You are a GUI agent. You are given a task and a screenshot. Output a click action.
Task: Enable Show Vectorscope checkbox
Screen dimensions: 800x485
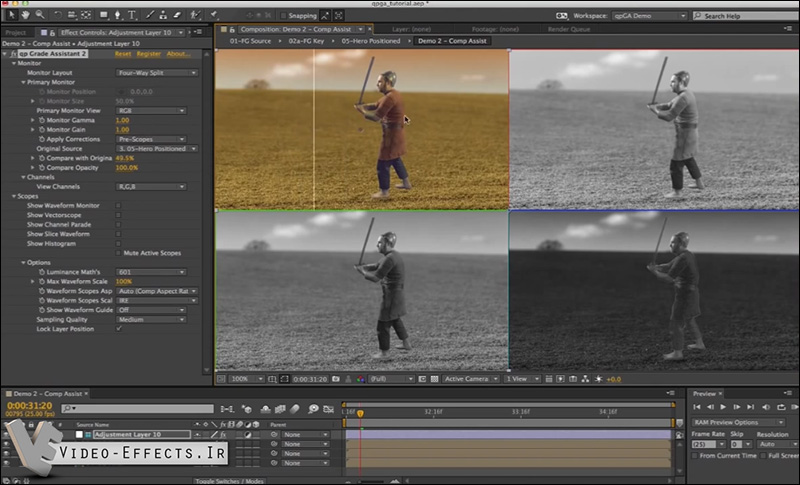(x=118, y=215)
